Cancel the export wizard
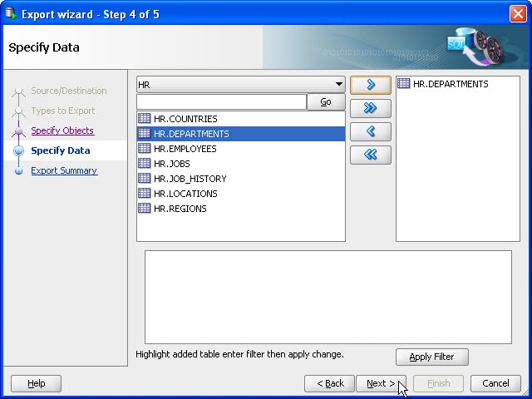Image resolution: width=532 pixels, height=399 pixels. 495,383
